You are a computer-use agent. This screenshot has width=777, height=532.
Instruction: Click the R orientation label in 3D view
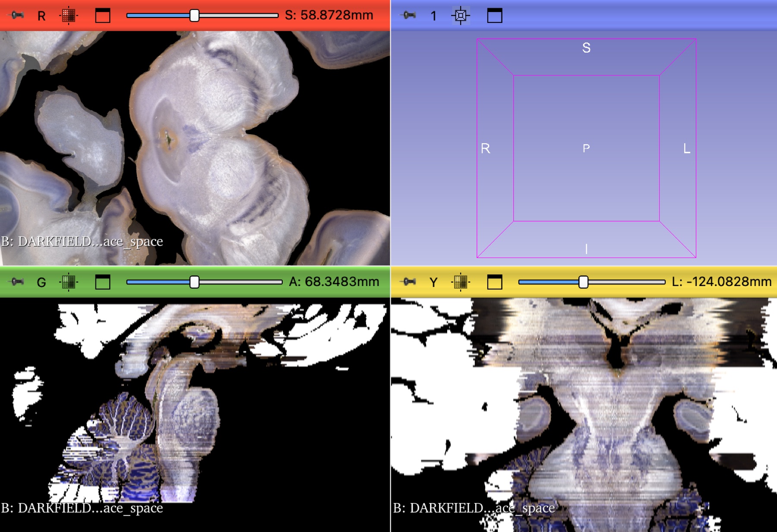pos(486,148)
